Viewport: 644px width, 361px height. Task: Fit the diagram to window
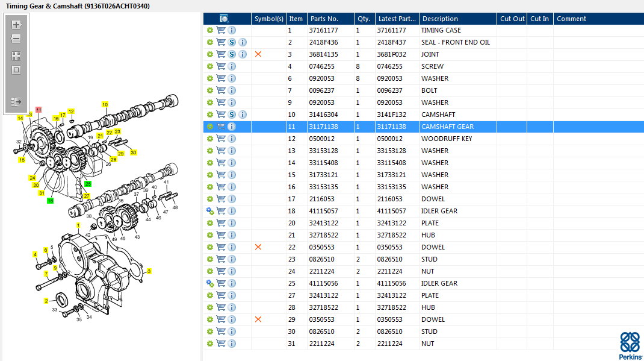point(16,70)
